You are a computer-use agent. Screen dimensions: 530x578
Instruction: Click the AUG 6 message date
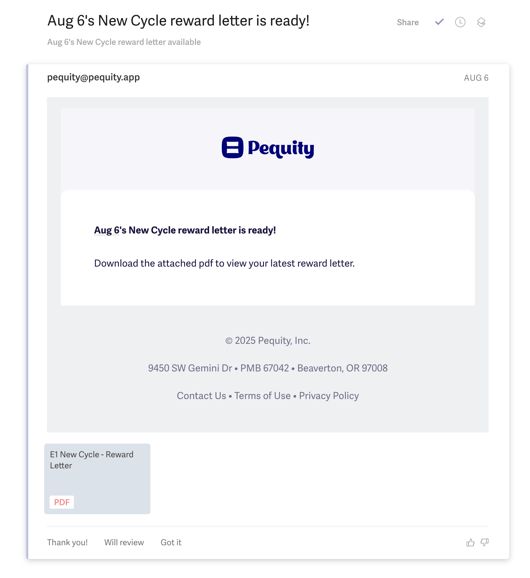(x=476, y=78)
